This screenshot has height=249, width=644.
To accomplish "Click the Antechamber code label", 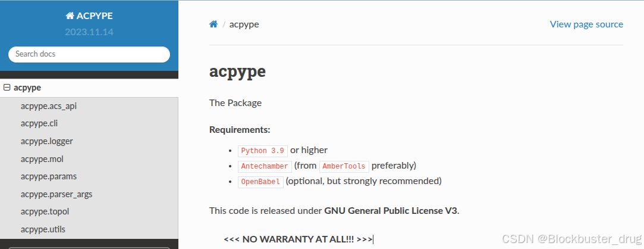I will pyautogui.click(x=265, y=166).
